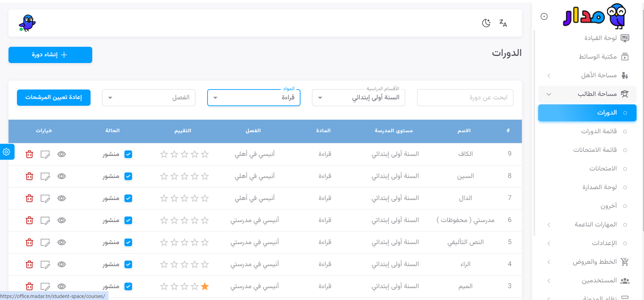Delete the النص التأليفي course row
This screenshot has width=644, height=300.
(x=30, y=242)
